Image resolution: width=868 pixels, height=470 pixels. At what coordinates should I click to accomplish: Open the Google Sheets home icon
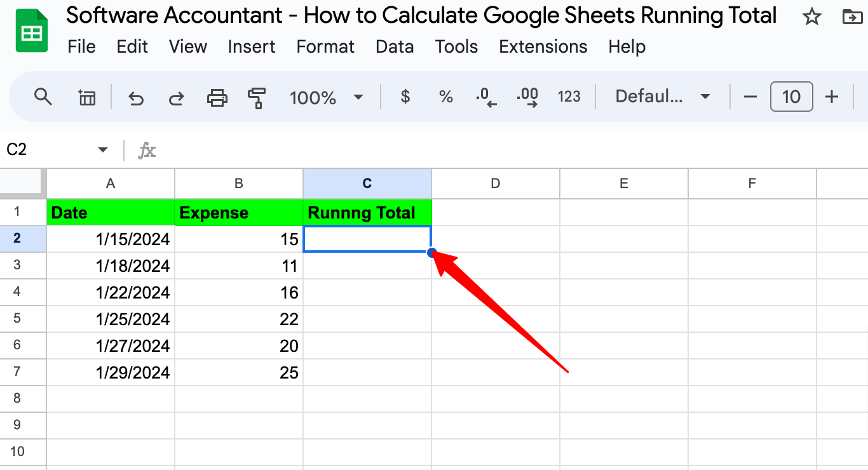click(x=32, y=31)
